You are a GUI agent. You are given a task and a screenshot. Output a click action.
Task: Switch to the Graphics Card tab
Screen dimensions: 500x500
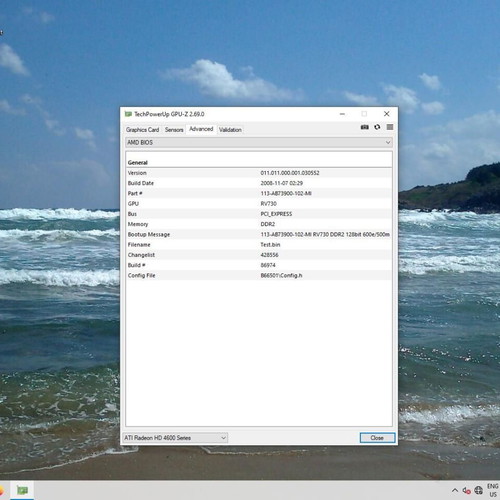(x=142, y=130)
